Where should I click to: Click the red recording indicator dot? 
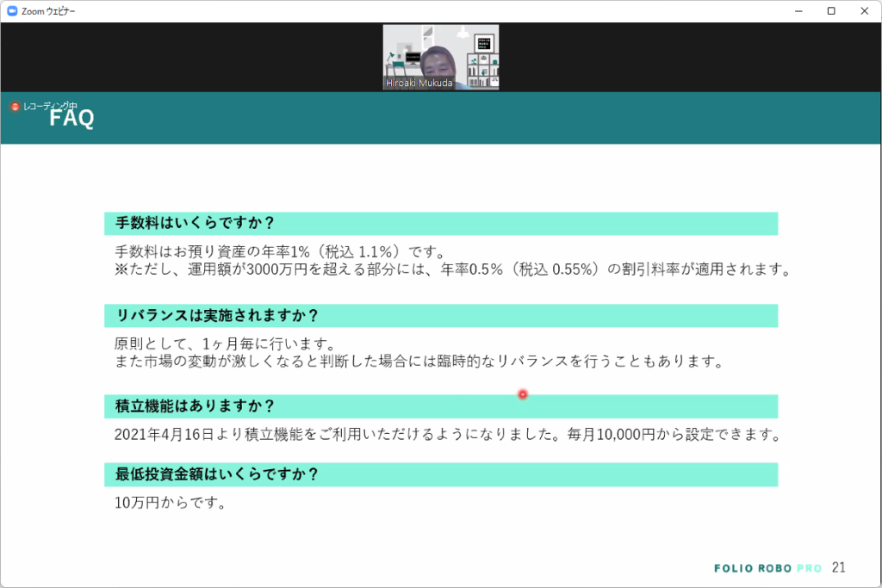(14, 105)
